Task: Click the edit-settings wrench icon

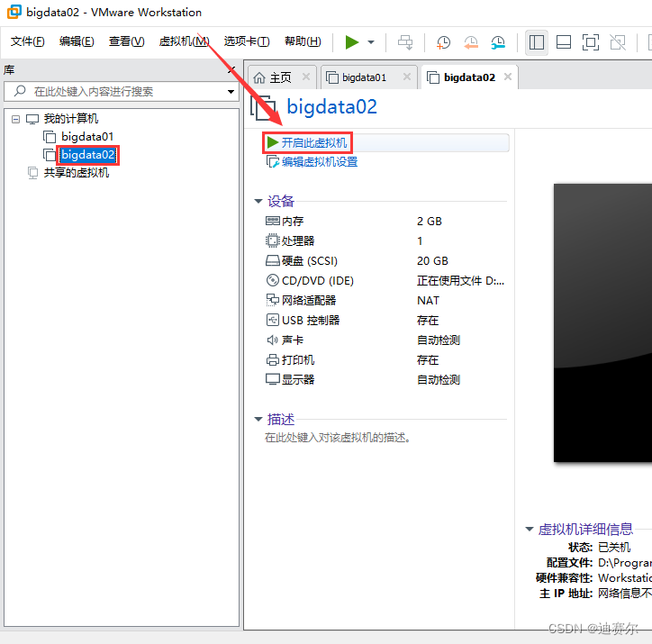Action: click(x=272, y=162)
